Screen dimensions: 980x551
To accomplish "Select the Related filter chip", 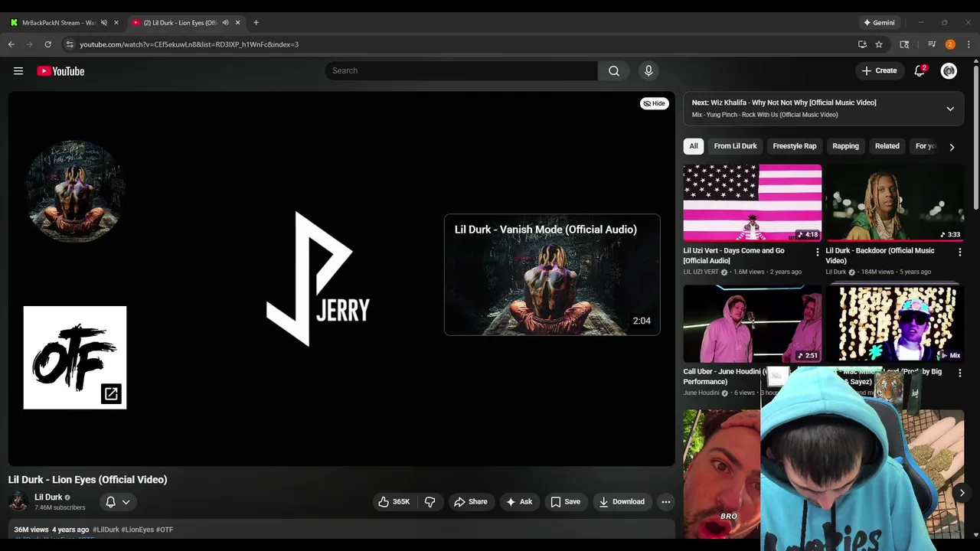I will (887, 146).
